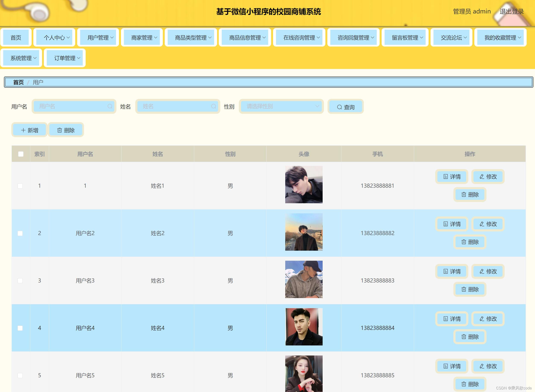
Task: Click the magnifier icon in 姓名 search field
Action: 213,106
